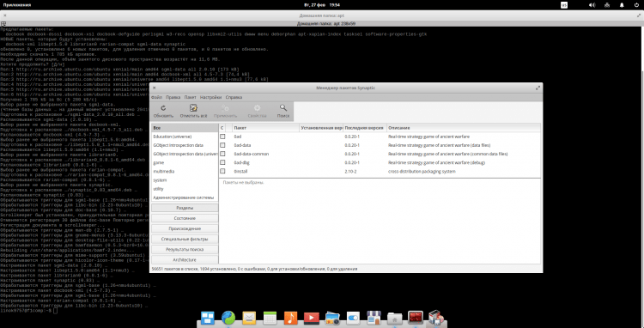Click the Architecture filter button
Viewport: 644px width, 328px height.
coord(185,260)
